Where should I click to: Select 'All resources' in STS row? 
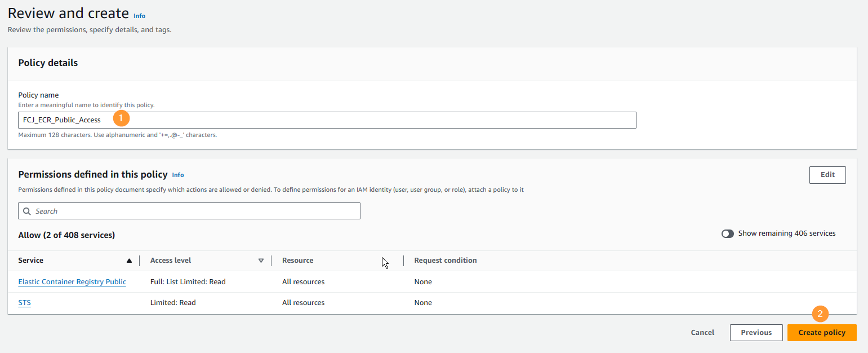pos(304,303)
